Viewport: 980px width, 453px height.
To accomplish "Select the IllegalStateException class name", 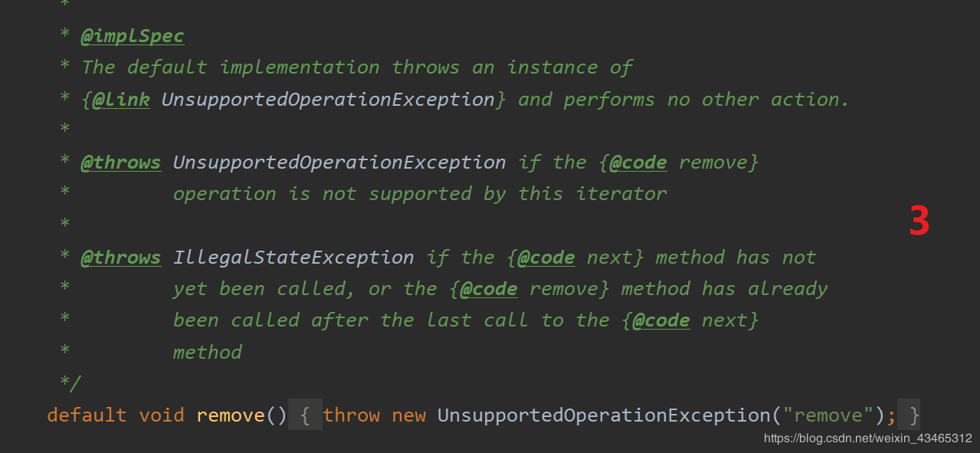I will [293, 258].
